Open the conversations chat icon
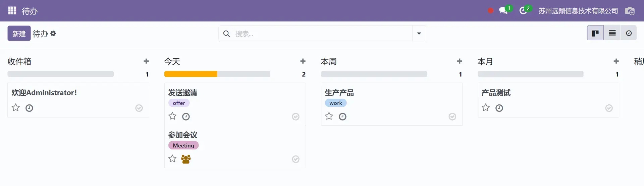644x186 pixels. 503,11
